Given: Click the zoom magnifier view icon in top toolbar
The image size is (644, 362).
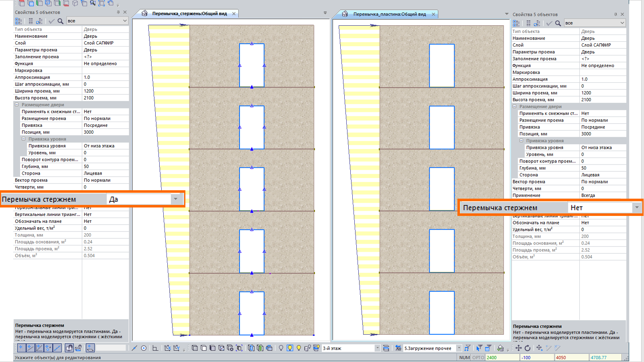Looking at the screenshot, I should point(93,3).
